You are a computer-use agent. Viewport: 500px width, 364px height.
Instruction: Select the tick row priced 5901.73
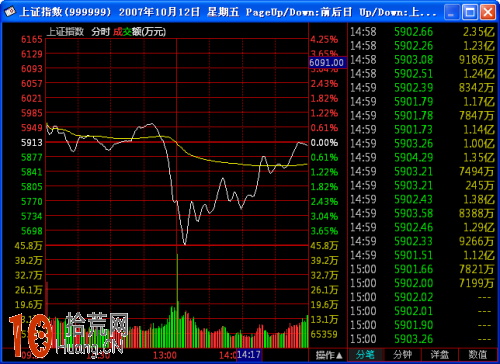pyautogui.click(x=422, y=130)
